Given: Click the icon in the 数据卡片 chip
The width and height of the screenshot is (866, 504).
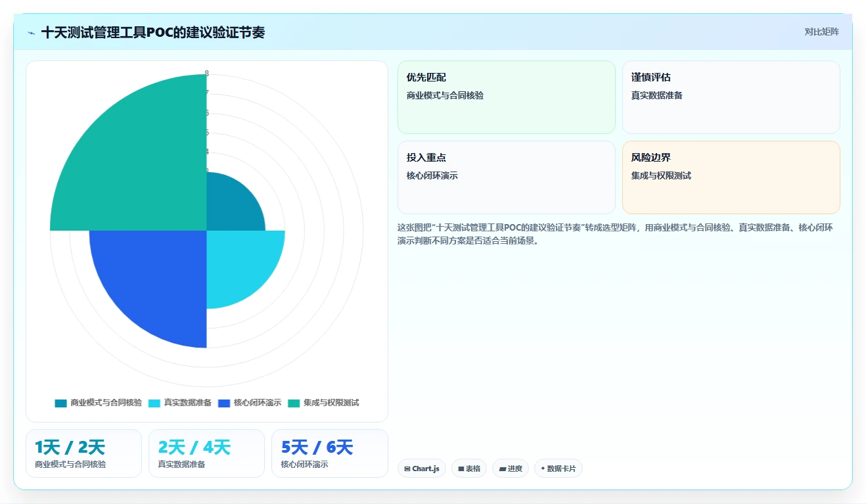Looking at the screenshot, I should [543, 469].
